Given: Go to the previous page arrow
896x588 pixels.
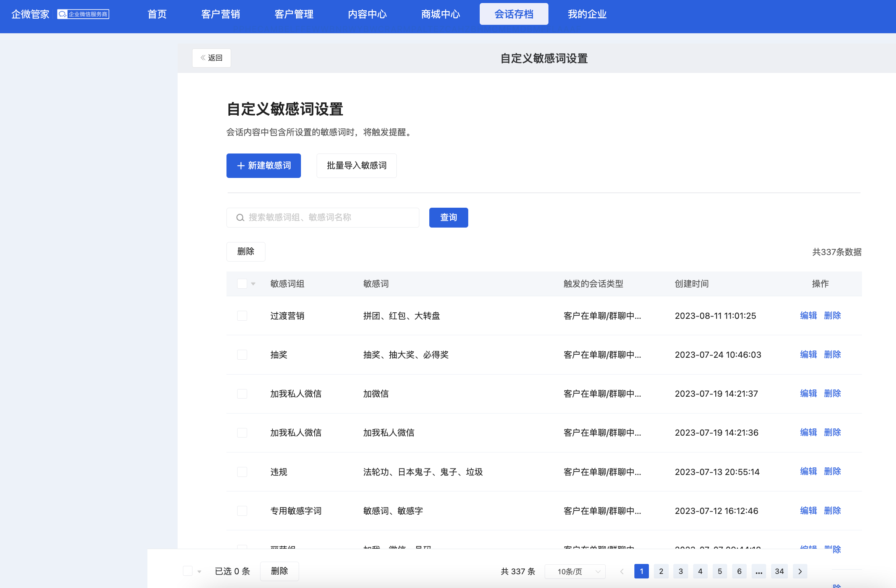Looking at the screenshot, I should (x=622, y=571).
